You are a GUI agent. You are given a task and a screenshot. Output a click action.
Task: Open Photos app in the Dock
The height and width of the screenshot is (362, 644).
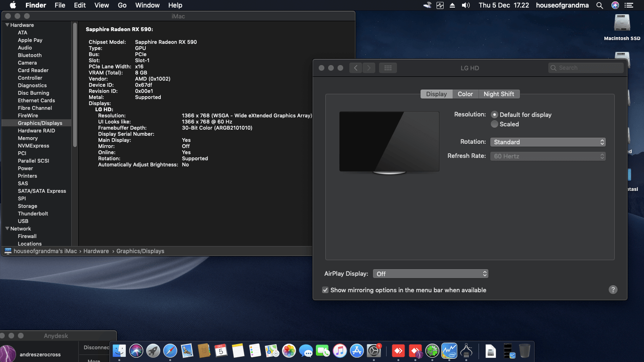pyautogui.click(x=289, y=351)
